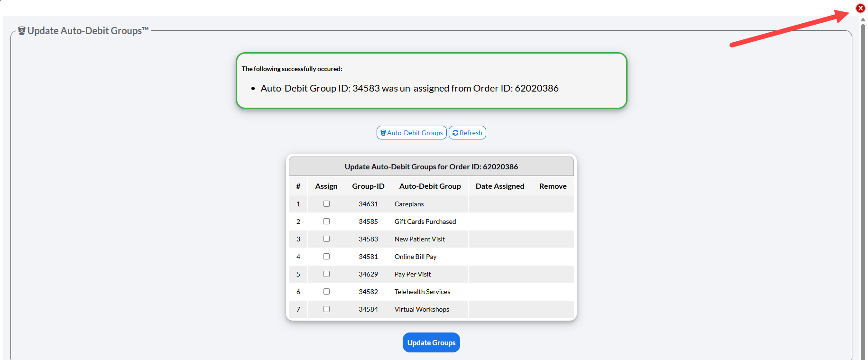The width and height of the screenshot is (868, 360).
Task: Click Group-ID 34585 cell
Action: point(368,222)
